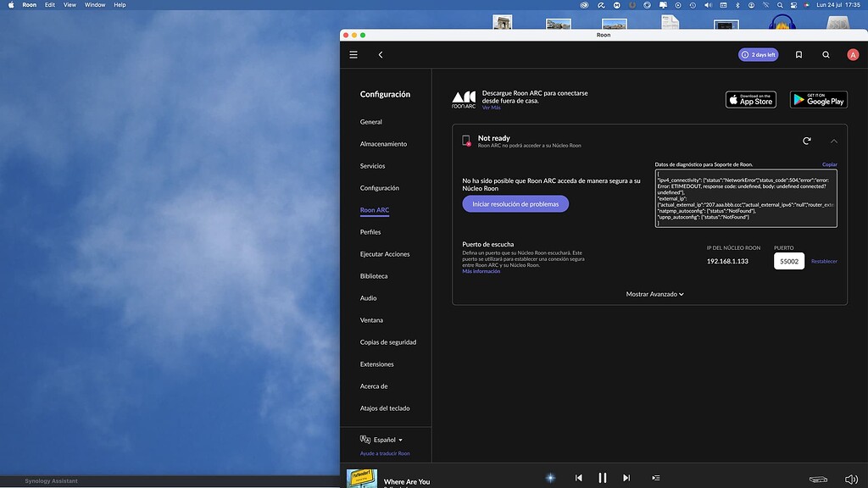Go back using the back arrow
Screen dimensions: 868x488
[x=381, y=54]
